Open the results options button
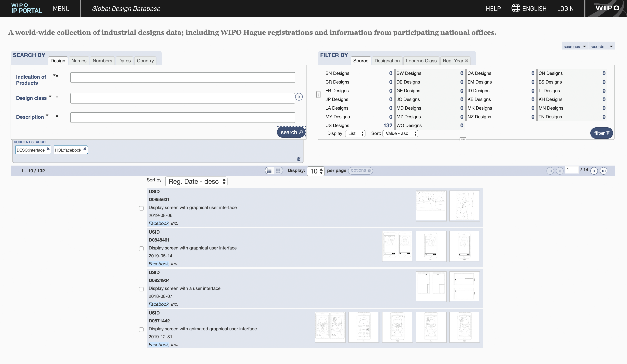The image size is (627, 364). tap(360, 170)
